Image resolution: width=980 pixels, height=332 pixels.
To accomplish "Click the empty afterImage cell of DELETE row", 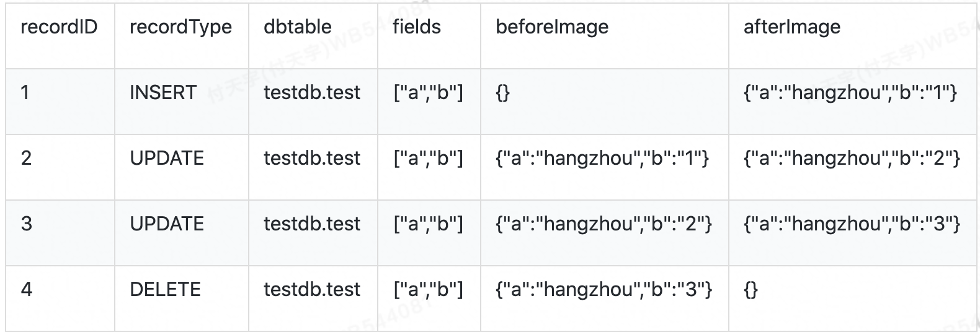I will pyautogui.click(x=751, y=290).
